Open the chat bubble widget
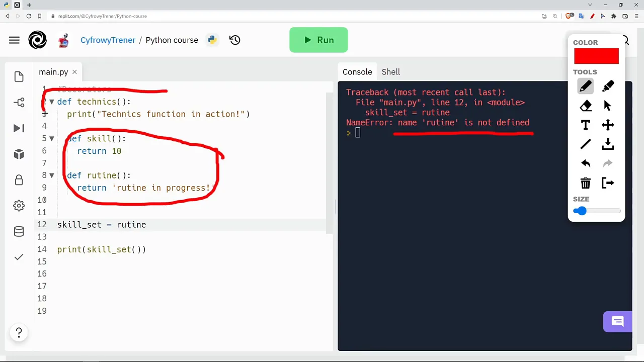This screenshot has width=644, height=362. coord(617,322)
